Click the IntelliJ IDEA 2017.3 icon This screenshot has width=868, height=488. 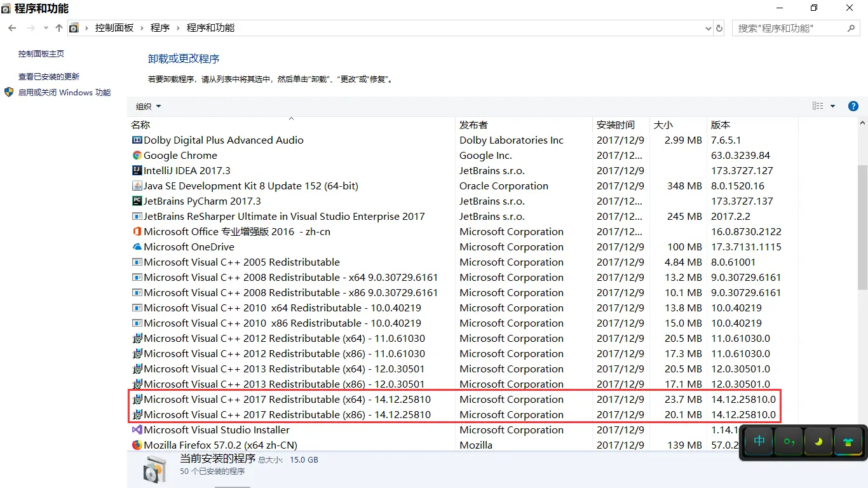point(137,170)
